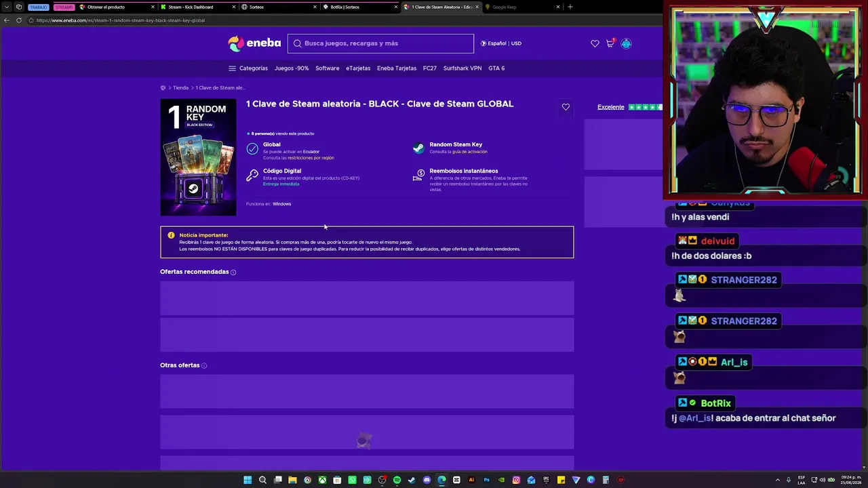Select the eneba.com address bar URL

[121, 20]
